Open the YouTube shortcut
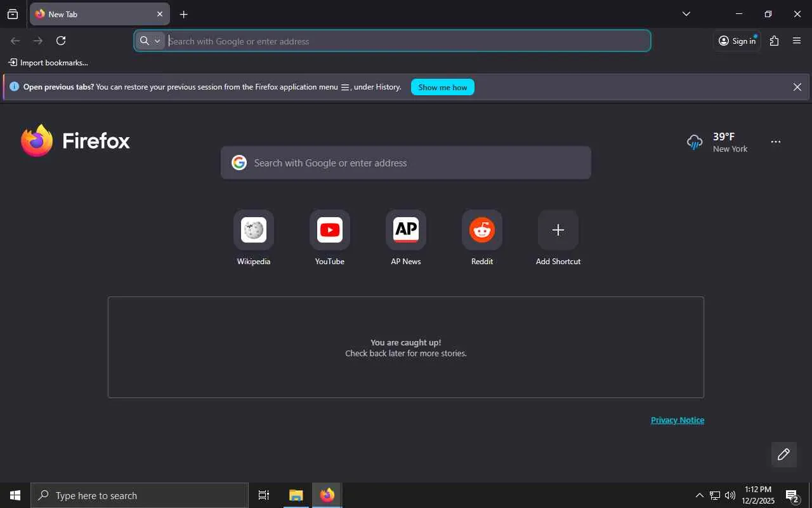 (330, 238)
